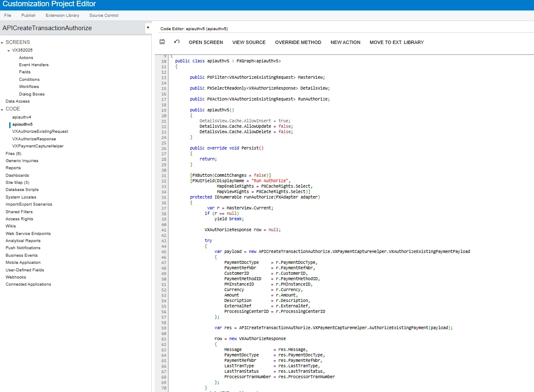The image size is (534, 392).
Task: Open Access Rights in navigation
Action: [19, 219]
